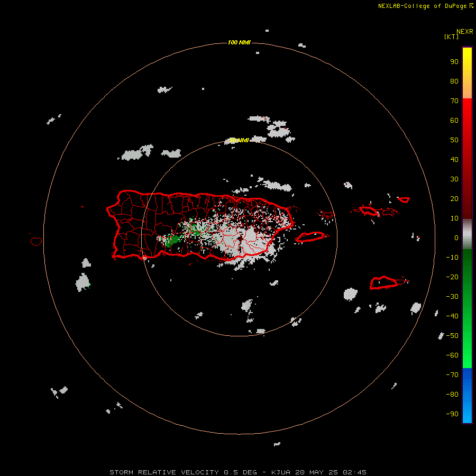Click the St. Croix island outline in the southeast
This screenshot has width=476, height=476.
(385, 282)
